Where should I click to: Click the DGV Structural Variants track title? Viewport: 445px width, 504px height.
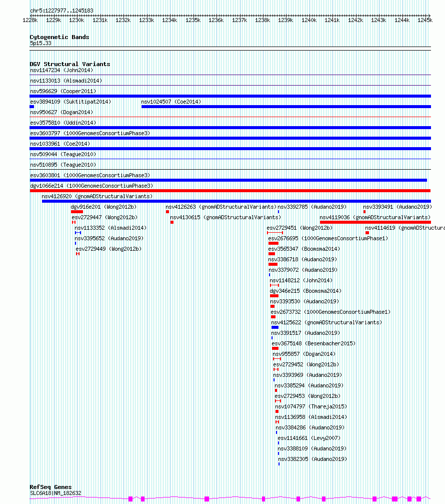click(x=69, y=64)
